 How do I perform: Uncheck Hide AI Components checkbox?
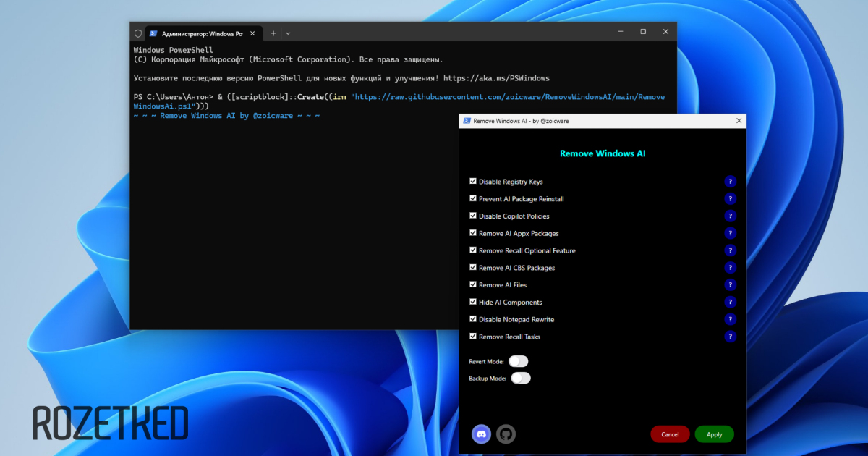[473, 302]
